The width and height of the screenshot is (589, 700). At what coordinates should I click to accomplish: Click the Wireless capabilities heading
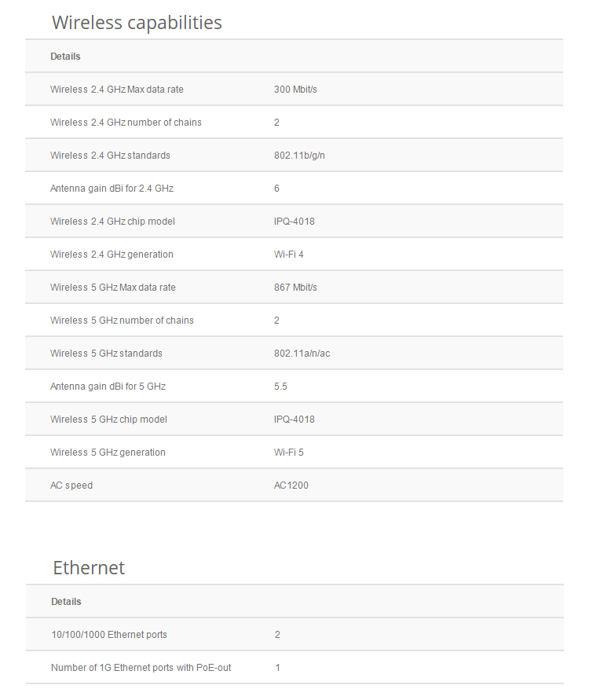click(x=137, y=22)
